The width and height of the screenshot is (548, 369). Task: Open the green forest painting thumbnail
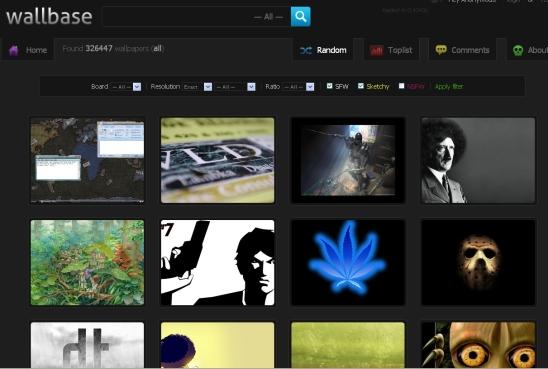click(x=87, y=262)
